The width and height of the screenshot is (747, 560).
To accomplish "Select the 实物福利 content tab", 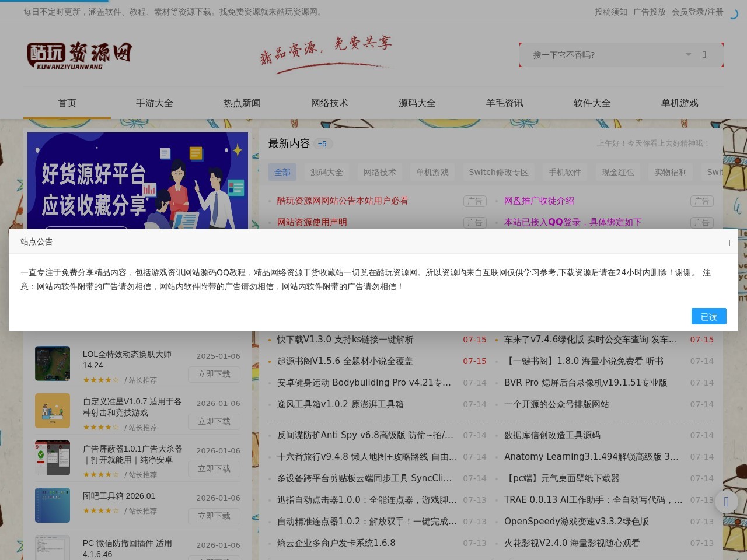I will pos(671,172).
